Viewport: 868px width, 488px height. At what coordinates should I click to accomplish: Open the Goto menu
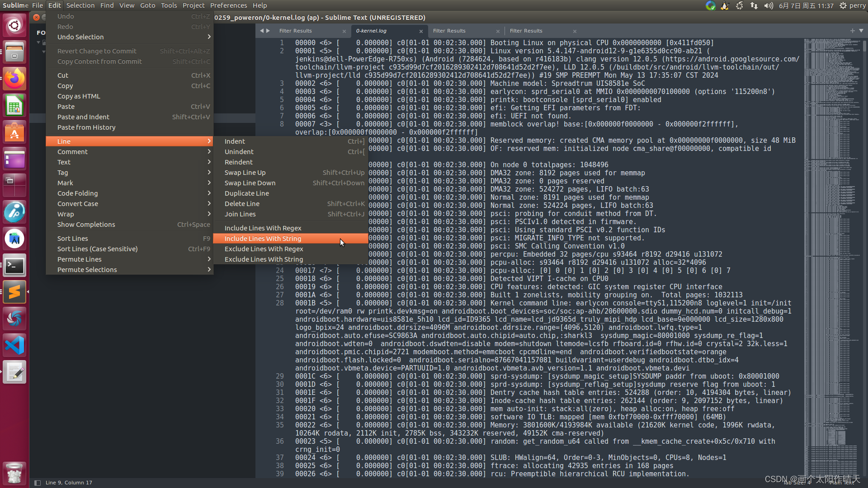[148, 5]
